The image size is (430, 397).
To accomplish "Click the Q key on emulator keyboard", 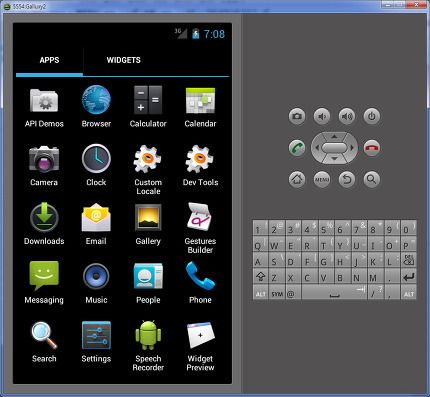I will click(261, 244).
